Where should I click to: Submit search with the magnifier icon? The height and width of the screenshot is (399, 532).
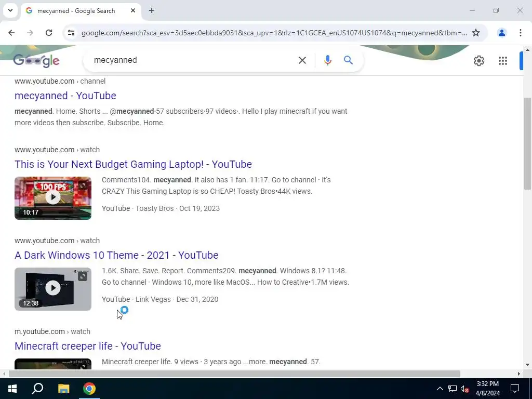(349, 60)
